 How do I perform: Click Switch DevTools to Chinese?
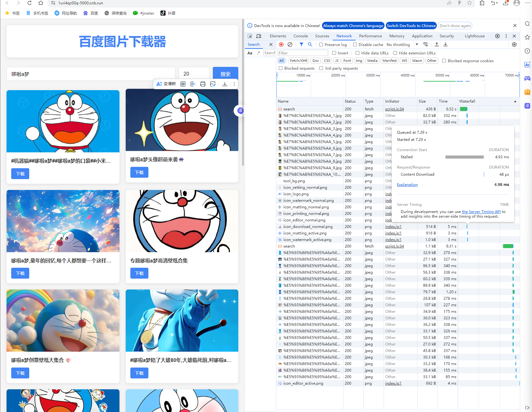(x=411, y=26)
